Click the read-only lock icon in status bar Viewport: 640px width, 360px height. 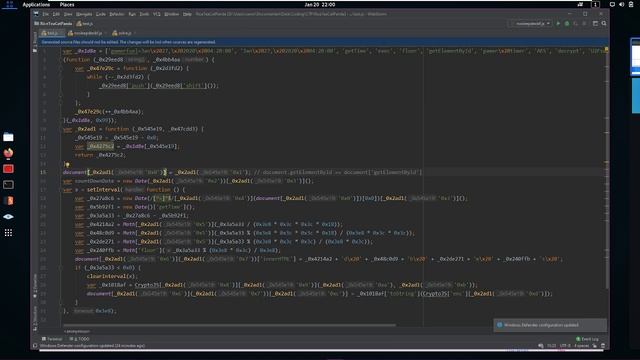595,346
